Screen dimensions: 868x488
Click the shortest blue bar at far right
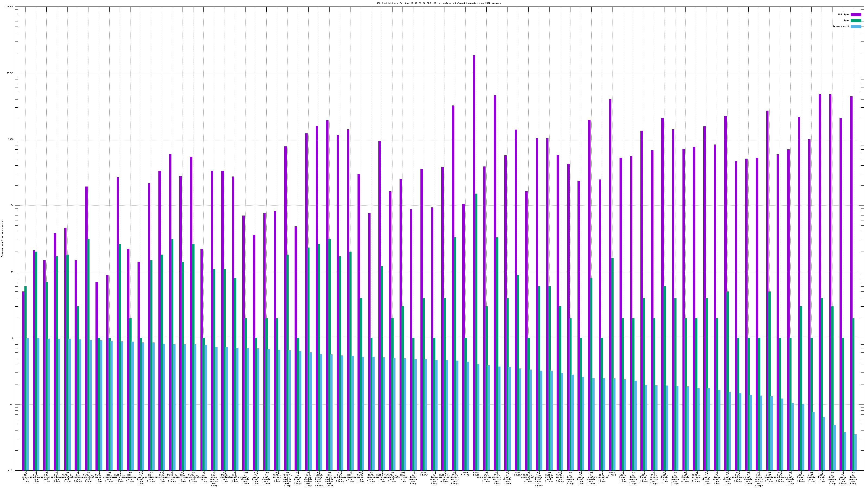tap(855, 452)
